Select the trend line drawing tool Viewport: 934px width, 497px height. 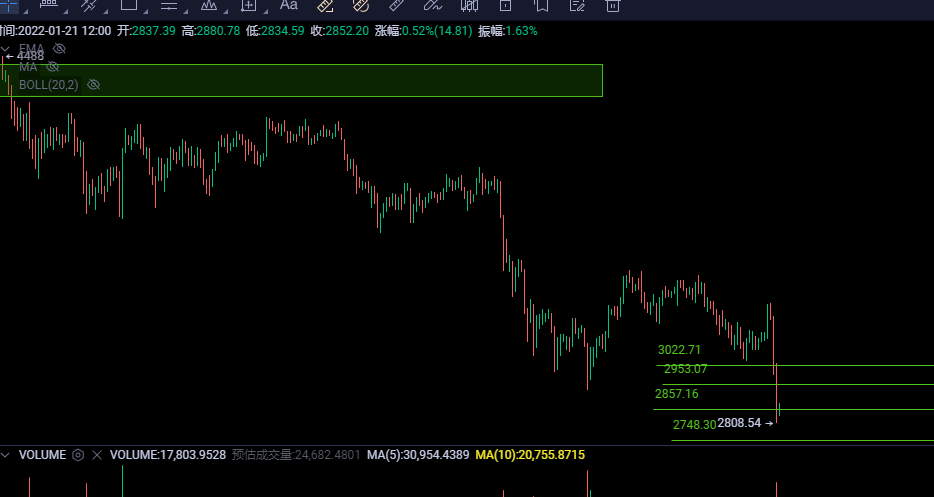tap(89, 5)
